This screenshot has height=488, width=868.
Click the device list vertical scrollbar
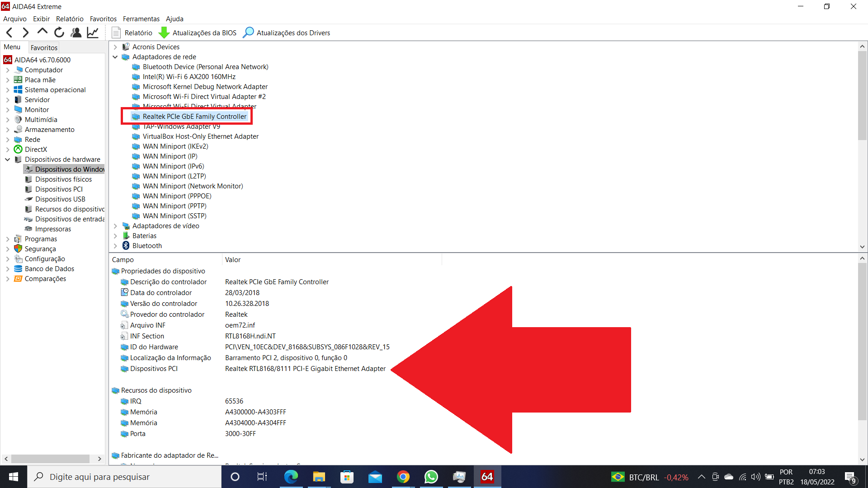pos(862,95)
